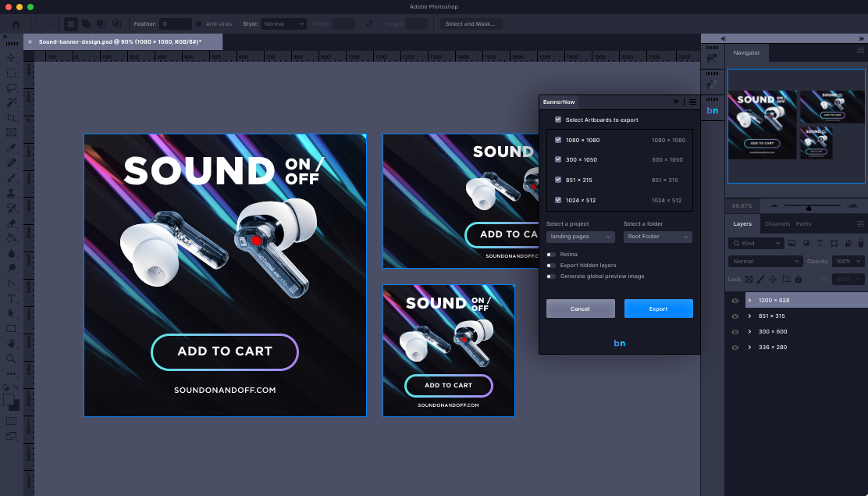Screen dimensions: 868x496
Task: Select the Layers tab
Action: [742, 224]
